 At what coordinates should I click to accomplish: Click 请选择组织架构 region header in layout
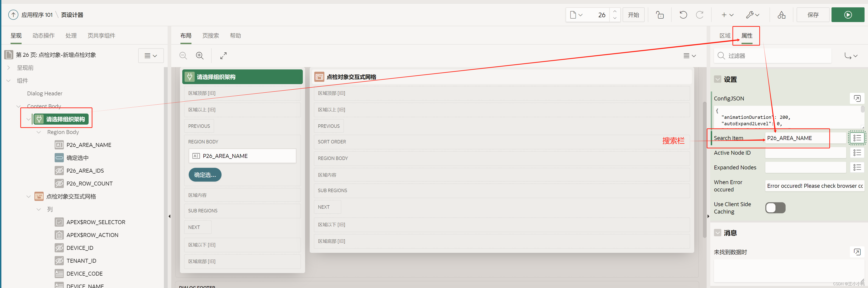242,77
